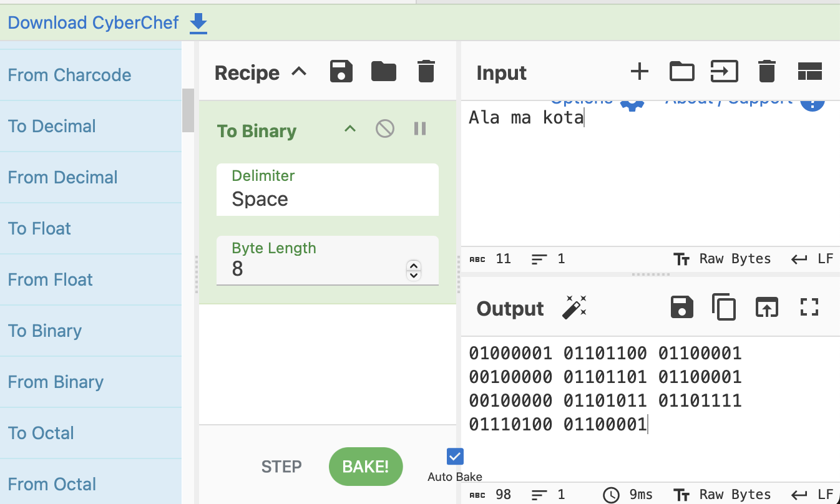Click the magic wand in Output
The width and height of the screenshot is (840, 504).
click(x=574, y=308)
